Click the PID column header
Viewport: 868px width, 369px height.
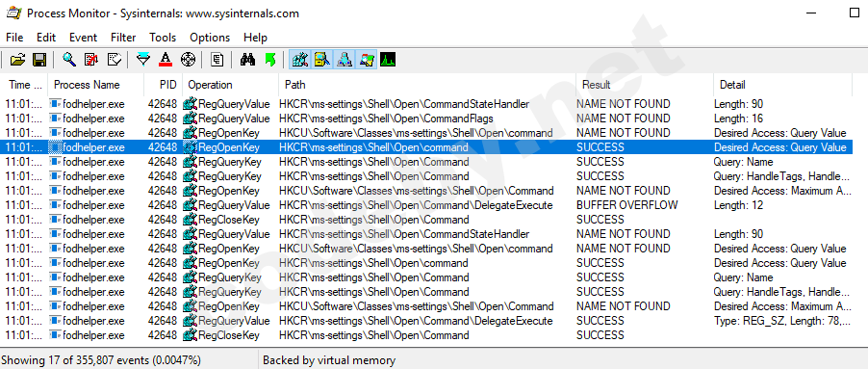click(164, 85)
